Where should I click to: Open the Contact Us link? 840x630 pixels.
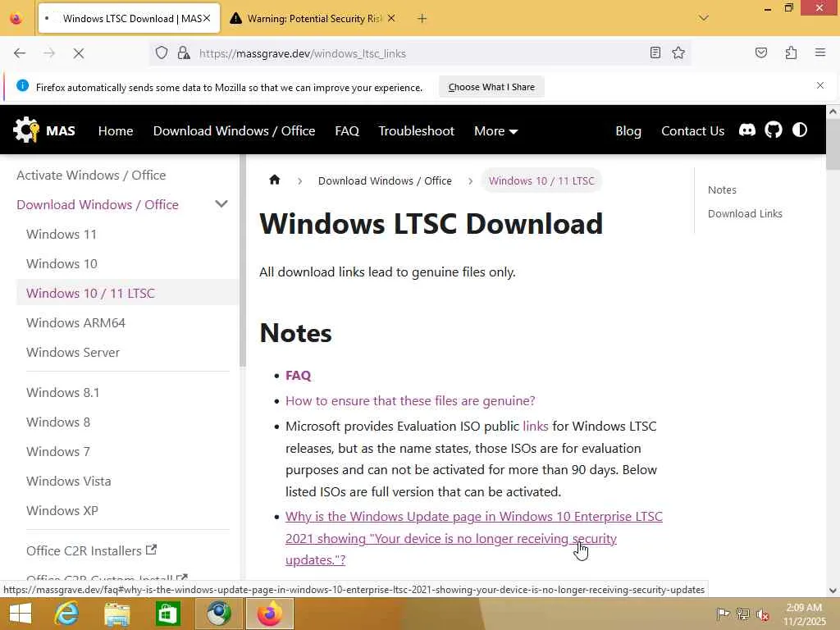click(x=692, y=131)
